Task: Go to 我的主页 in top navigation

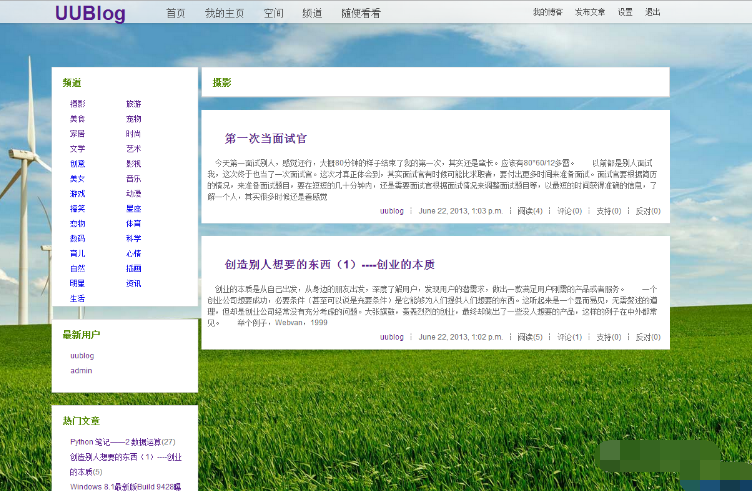Action: [x=225, y=13]
